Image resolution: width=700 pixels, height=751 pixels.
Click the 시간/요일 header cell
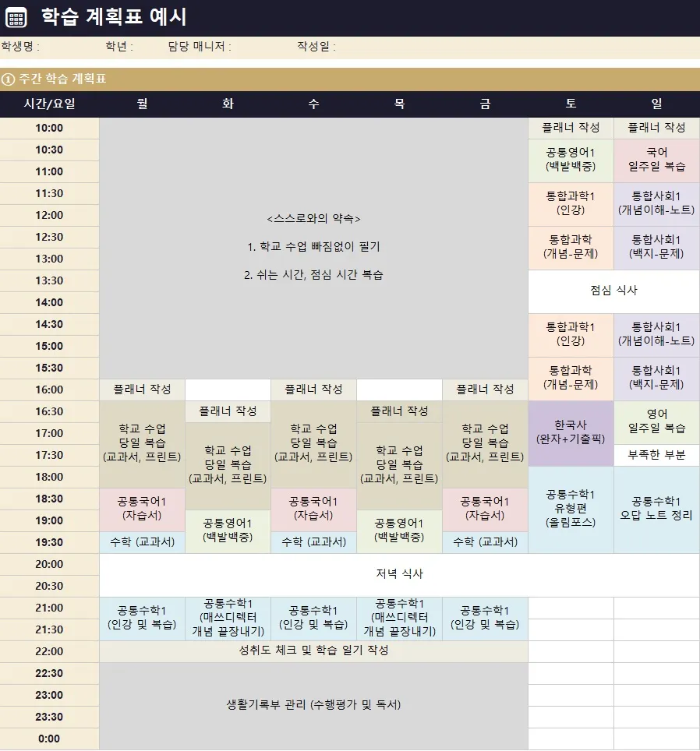pyautogui.click(x=49, y=104)
